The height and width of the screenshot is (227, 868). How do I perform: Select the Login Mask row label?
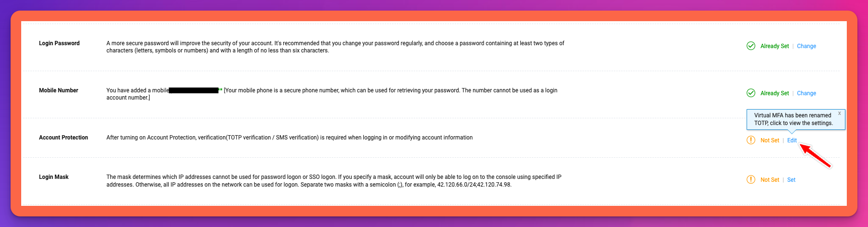click(x=53, y=177)
